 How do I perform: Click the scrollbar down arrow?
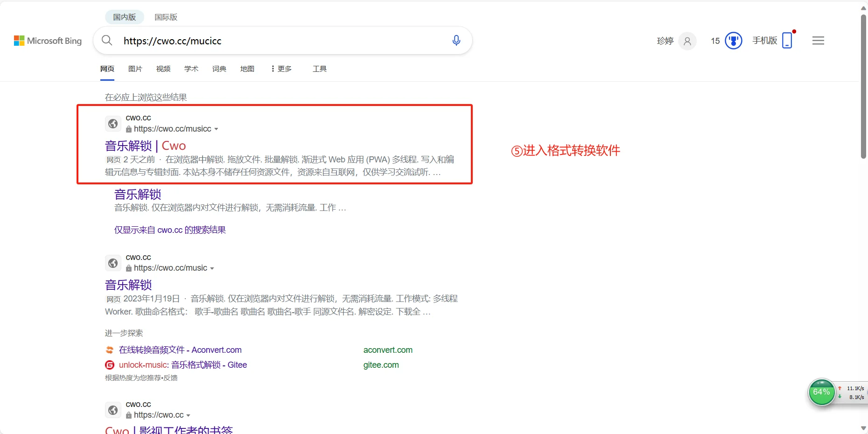point(864,428)
